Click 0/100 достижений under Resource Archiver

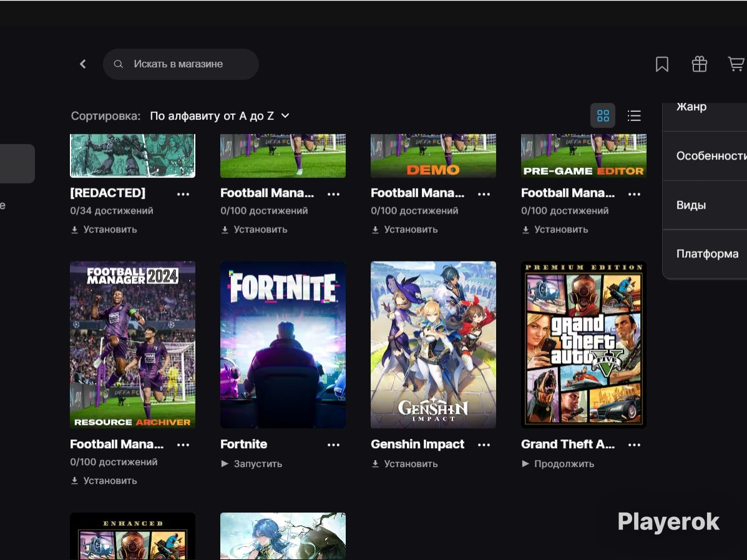click(x=114, y=462)
